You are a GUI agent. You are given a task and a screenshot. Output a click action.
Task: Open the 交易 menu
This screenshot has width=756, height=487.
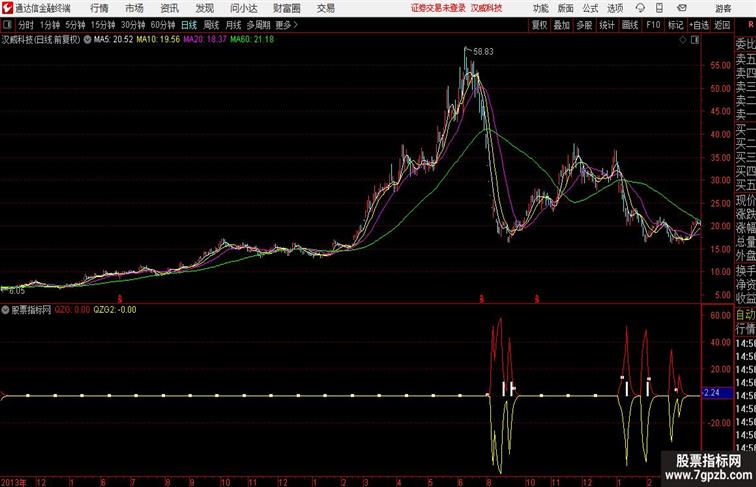click(325, 8)
